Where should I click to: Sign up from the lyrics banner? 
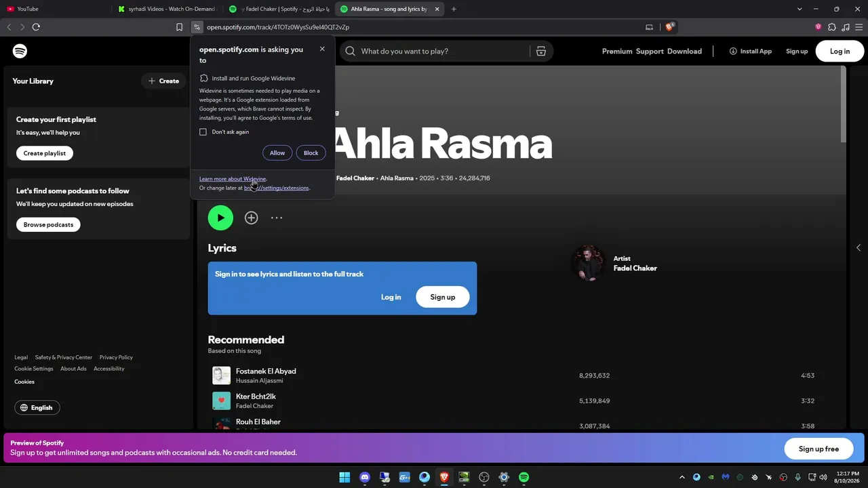pyautogui.click(x=443, y=297)
